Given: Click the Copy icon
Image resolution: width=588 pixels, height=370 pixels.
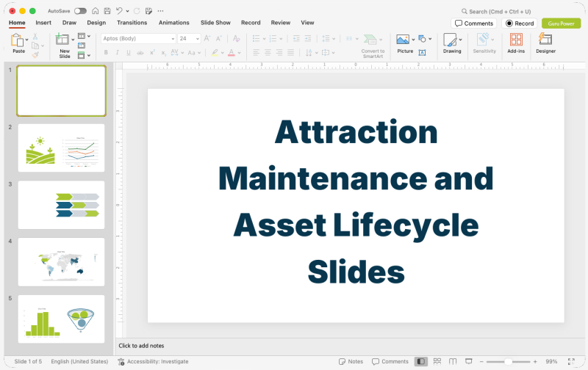Looking at the screenshot, I should tap(35, 46).
